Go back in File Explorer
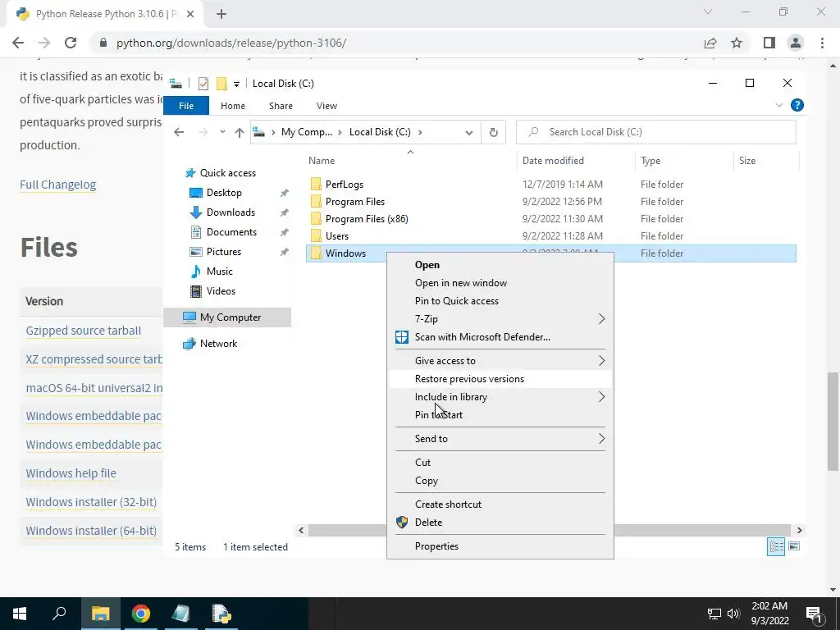Screen dimensions: 840x630 pyautogui.click(x=179, y=132)
